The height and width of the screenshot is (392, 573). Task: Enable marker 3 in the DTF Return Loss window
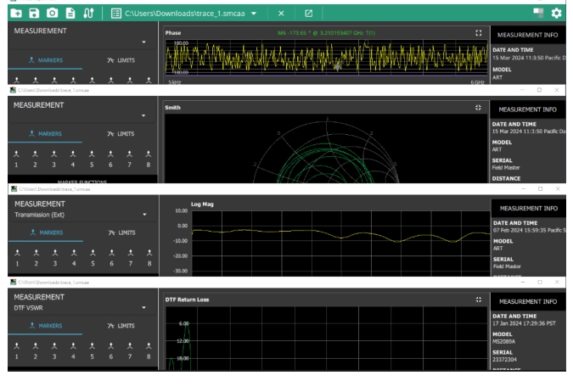(54, 350)
